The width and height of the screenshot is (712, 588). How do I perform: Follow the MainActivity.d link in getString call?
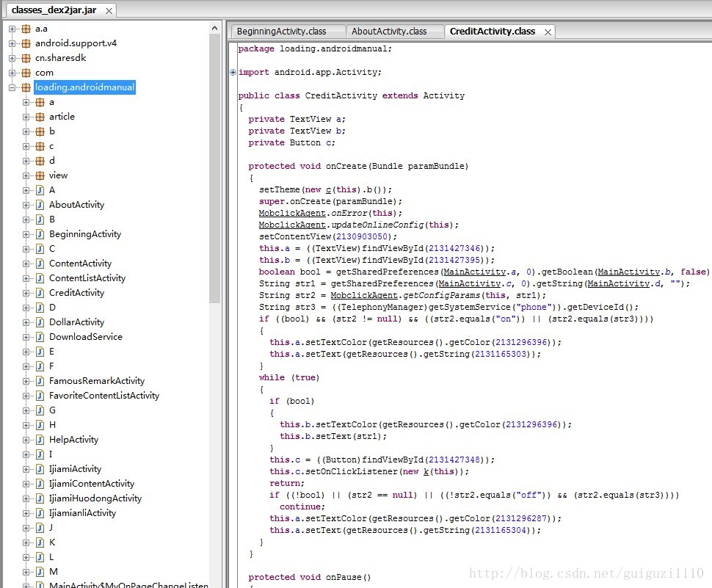point(623,283)
